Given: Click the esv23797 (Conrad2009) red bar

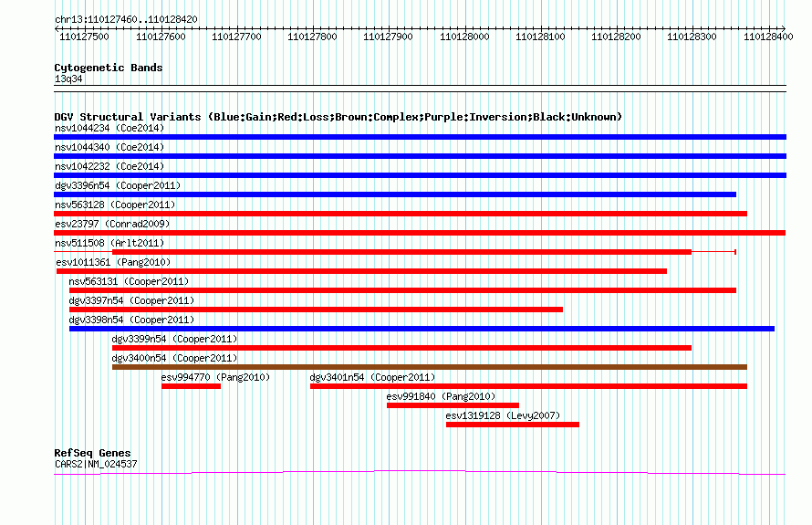Looking at the screenshot, I should pyautogui.click(x=420, y=233).
